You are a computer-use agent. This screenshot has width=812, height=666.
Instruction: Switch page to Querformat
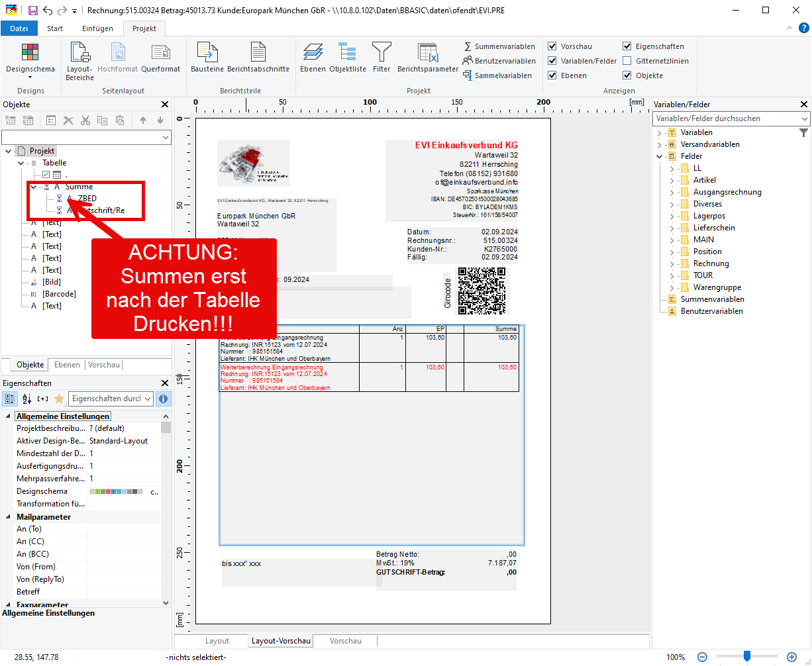[160, 59]
